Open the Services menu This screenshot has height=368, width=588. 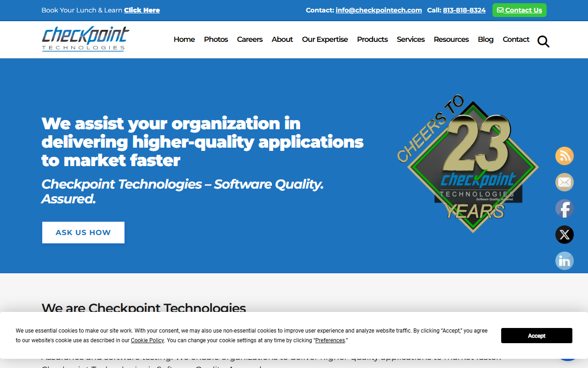(411, 40)
